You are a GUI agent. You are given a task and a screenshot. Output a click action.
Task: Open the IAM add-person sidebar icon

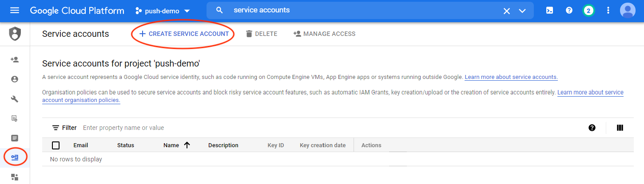(x=15, y=59)
